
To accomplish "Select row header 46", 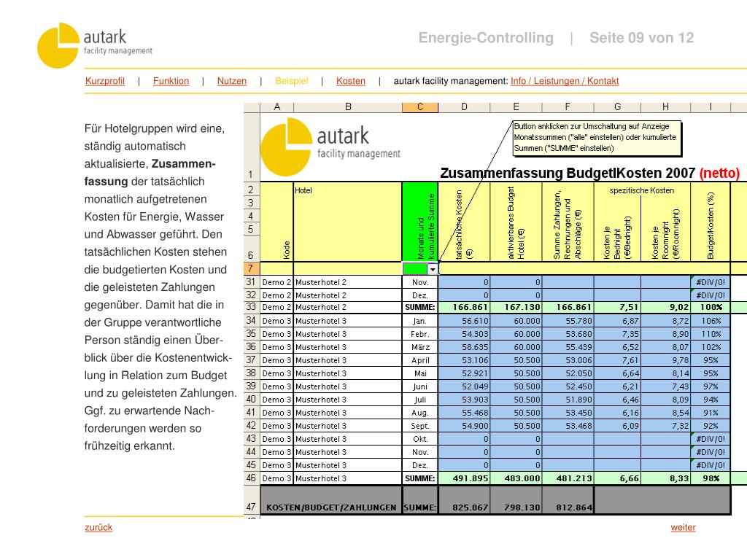I will (x=252, y=478).
